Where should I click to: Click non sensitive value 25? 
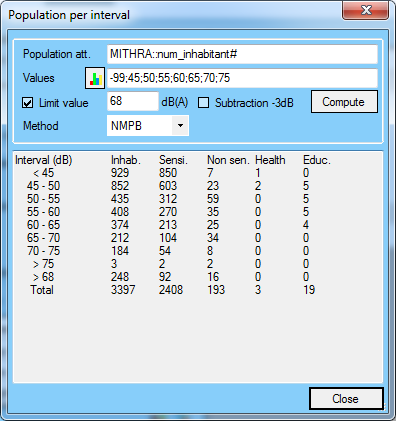click(213, 225)
